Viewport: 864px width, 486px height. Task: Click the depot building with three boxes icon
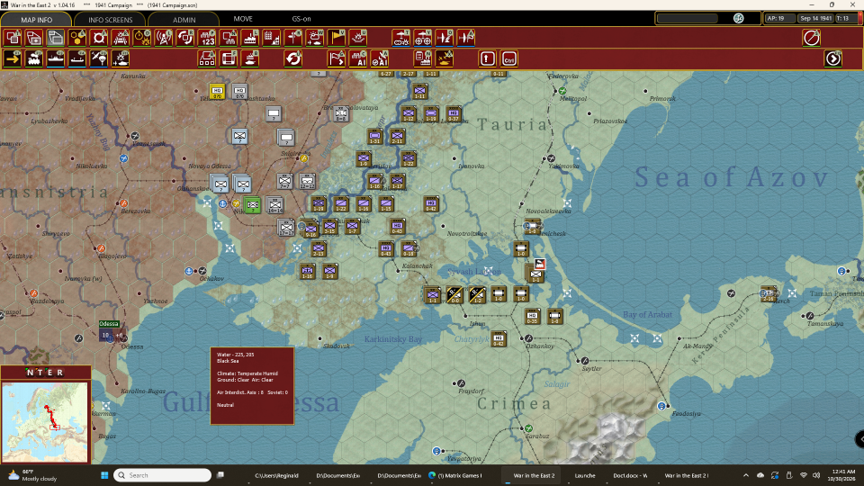(207, 58)
